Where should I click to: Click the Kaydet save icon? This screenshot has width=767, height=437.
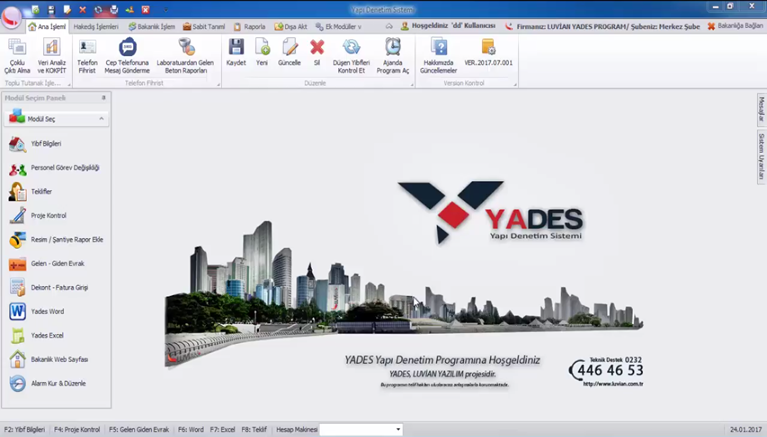pyautogui.click(x=236, y=52)
